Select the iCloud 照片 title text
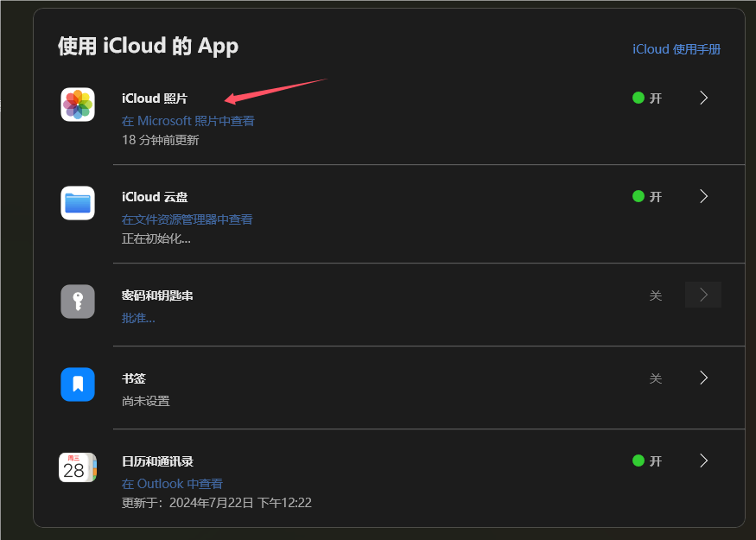 coord(155,98)
